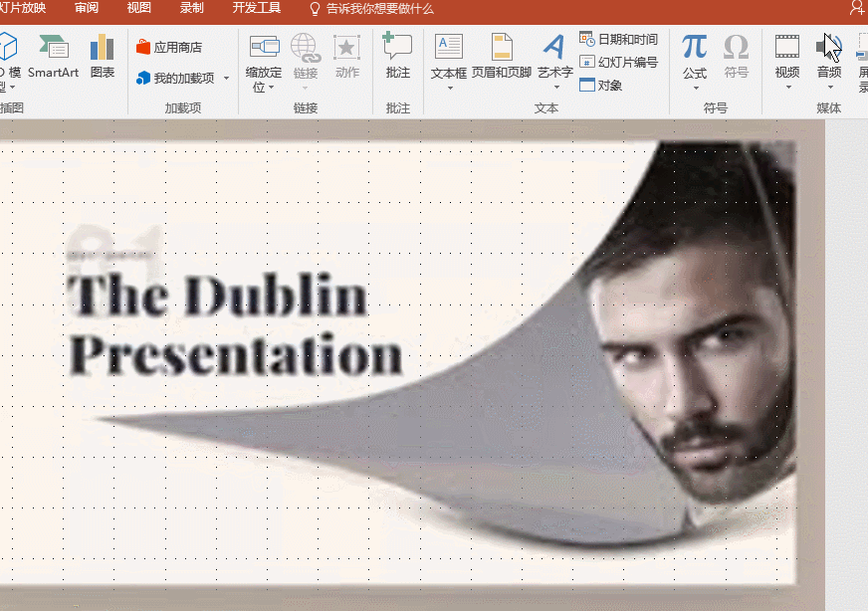Viewport: 868px width, 611px height.
Task: Click the 符号 omega symbol icon
Action: pyautogui.click(x=736, y=56)
